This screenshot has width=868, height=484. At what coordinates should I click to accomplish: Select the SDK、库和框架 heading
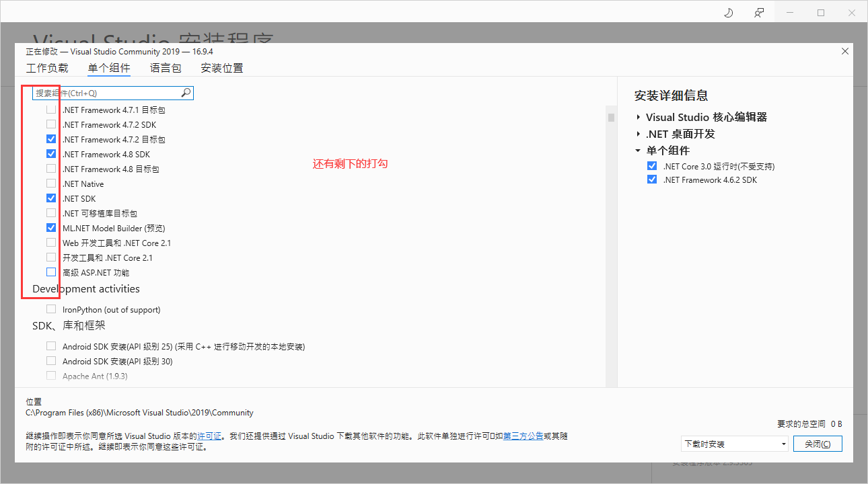click(69, 326)
